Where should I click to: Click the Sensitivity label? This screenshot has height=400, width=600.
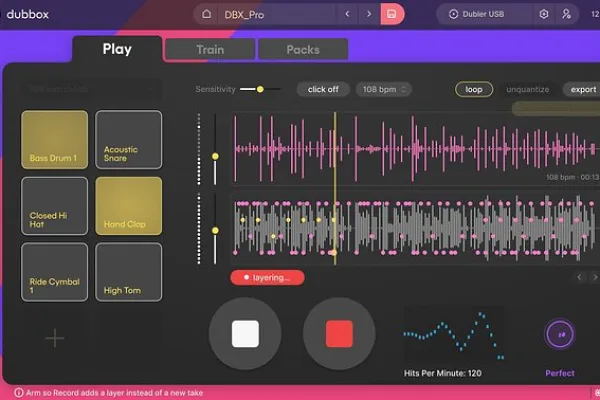point(215,89)
